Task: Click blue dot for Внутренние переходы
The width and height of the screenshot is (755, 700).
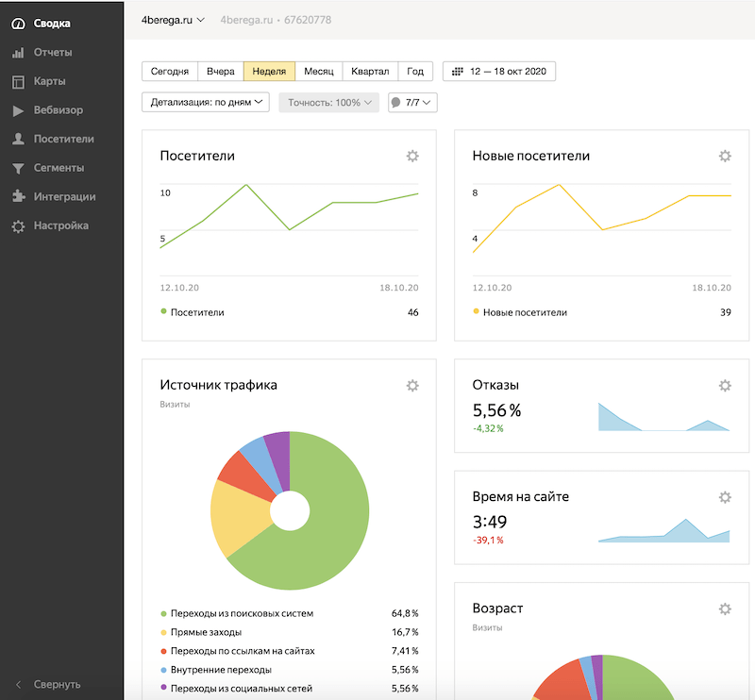Action: click(x=163, y=670)
